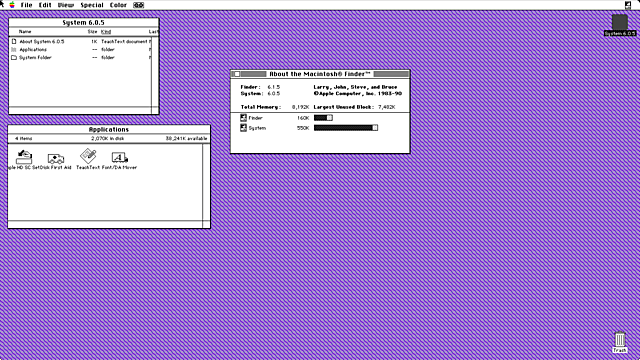This screenshot has width=640, height=360.
Task: Click the System Folder icon in list
Action: click(x=14, y=58)
